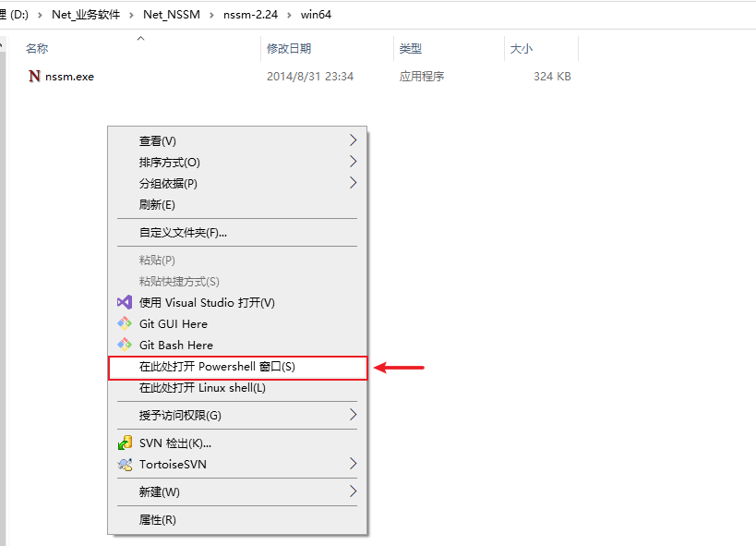Click the Visual Studio icon in context menu

(125, 302)
